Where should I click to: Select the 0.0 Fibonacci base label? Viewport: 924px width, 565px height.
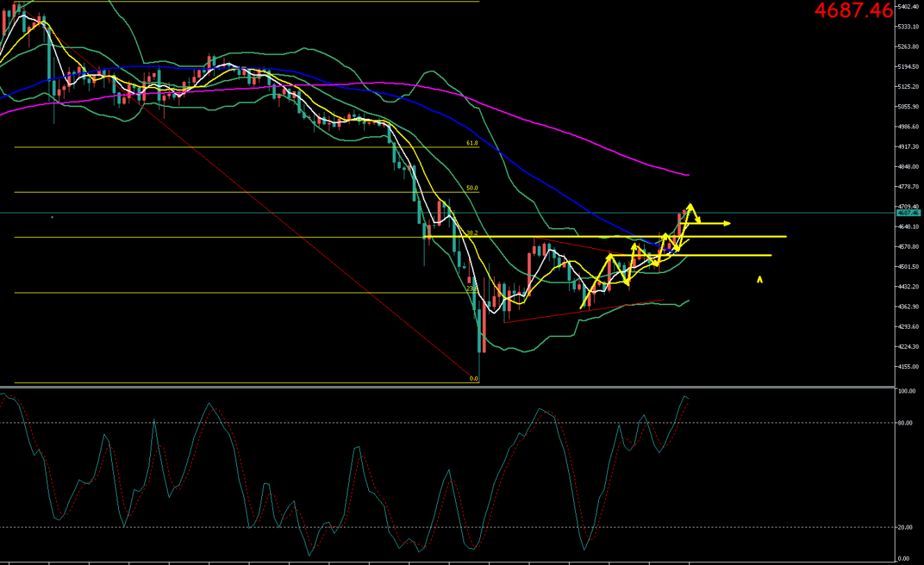coord(473,379)
